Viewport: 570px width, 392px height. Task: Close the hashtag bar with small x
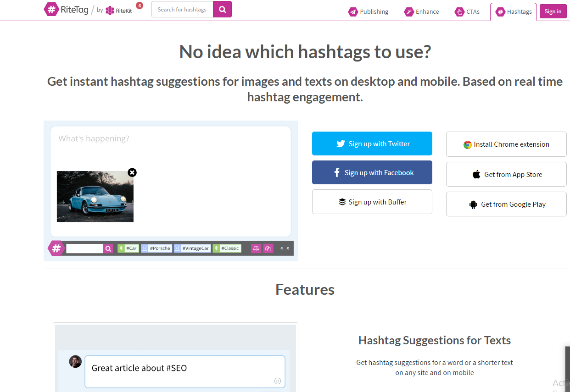pos(288,248)
